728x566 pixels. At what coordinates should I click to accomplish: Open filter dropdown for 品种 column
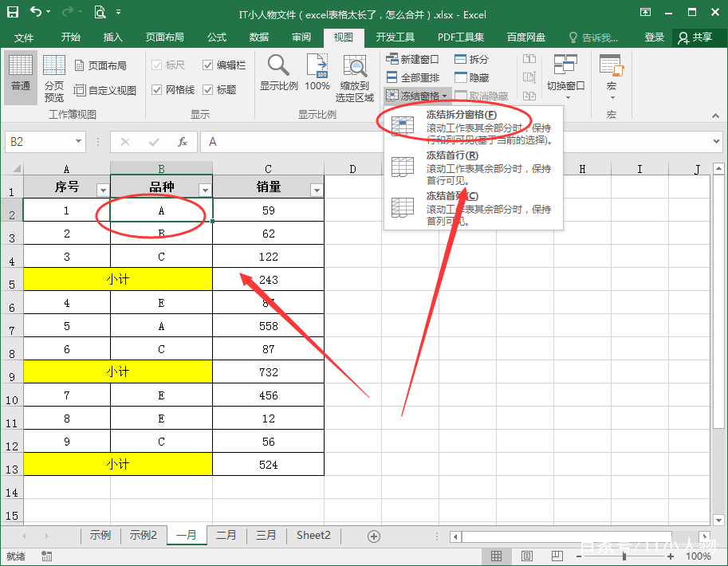coord(205,190)
